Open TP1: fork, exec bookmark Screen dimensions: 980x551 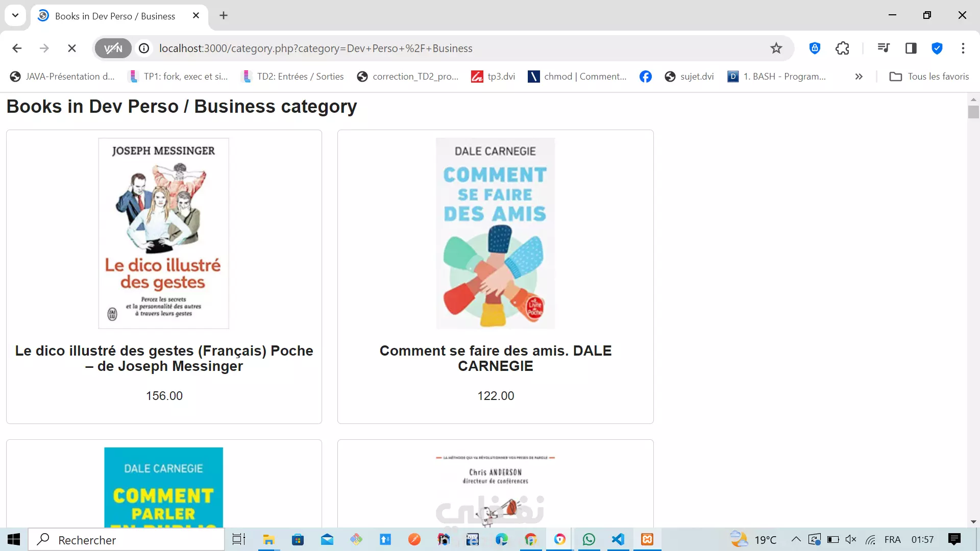point(179,77)
